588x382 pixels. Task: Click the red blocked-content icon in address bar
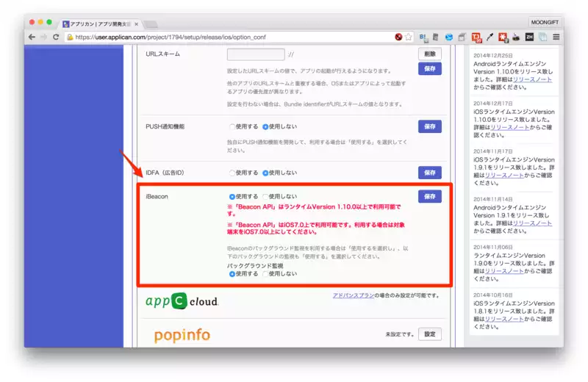pyautogui.click(x=398, y=37)
